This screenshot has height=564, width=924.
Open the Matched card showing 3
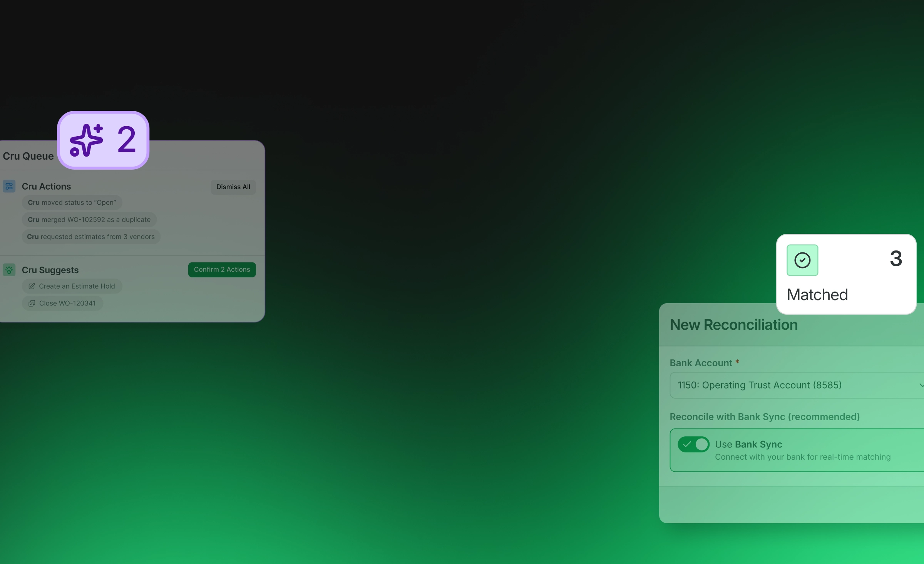tap(846, 274)
